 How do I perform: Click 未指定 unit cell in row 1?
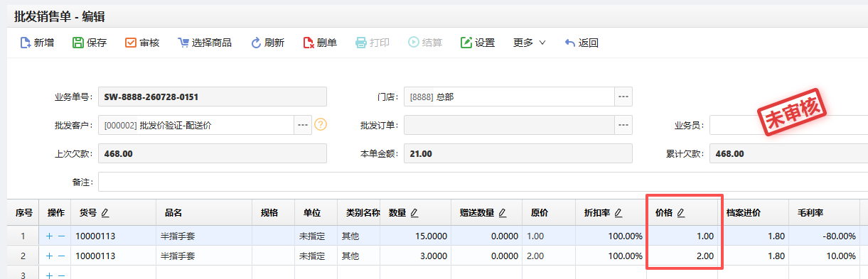click(316, 236)
